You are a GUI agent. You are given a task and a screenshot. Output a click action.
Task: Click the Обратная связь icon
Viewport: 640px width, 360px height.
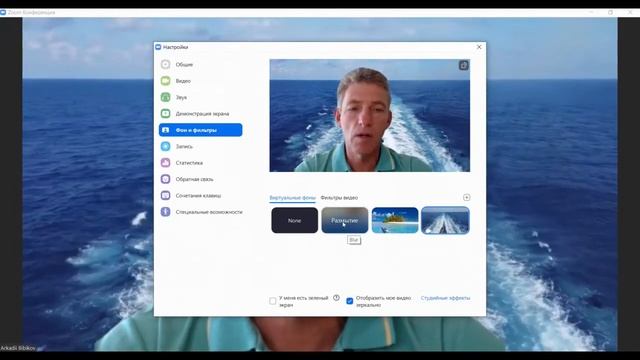pos(165,179)
